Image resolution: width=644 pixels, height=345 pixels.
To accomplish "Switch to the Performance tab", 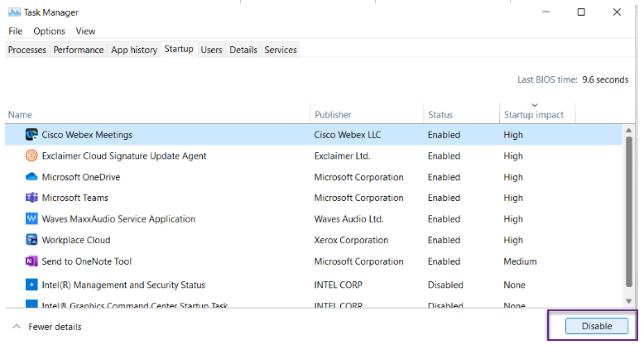I will [79, 50].
